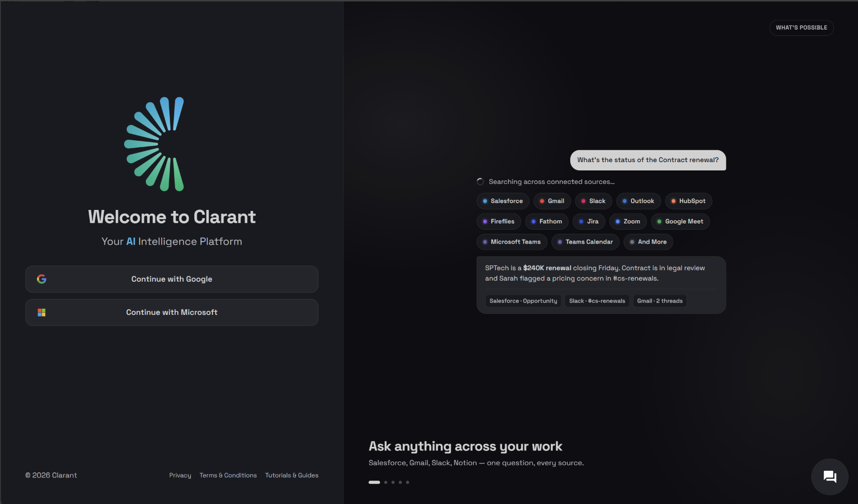Open the Gmail · 2 threads citation tag
Screen dimensions: 858x504
click(660, 301)
